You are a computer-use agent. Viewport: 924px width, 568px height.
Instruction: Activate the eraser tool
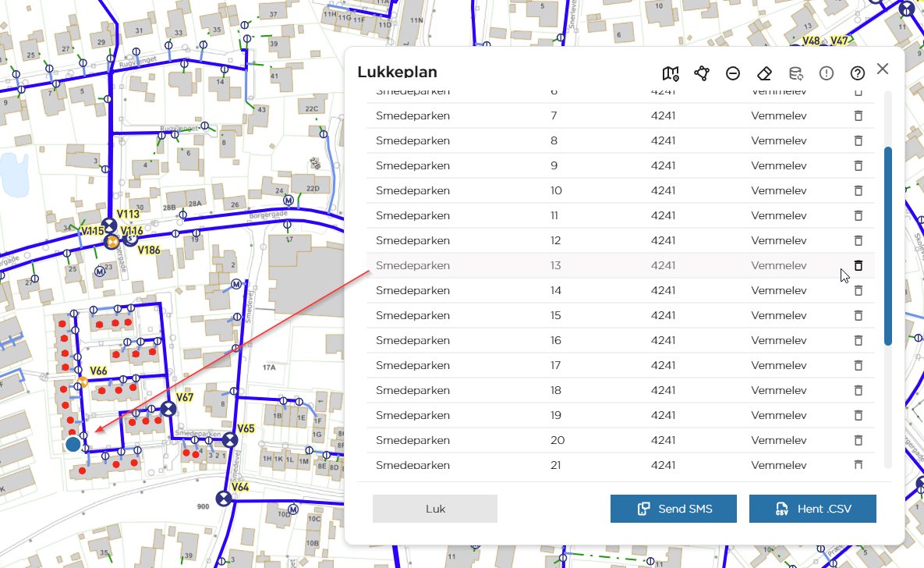coord(764,73)
